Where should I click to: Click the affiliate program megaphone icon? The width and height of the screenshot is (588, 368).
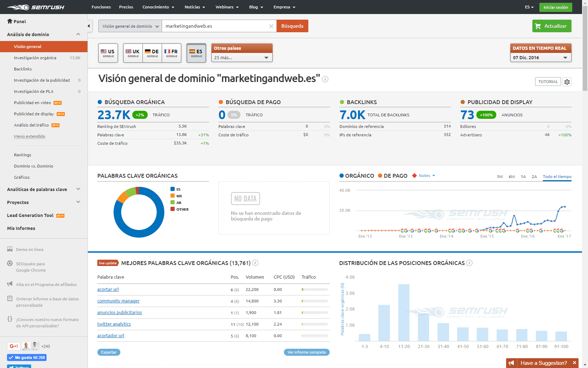click(x=10, y=284)
